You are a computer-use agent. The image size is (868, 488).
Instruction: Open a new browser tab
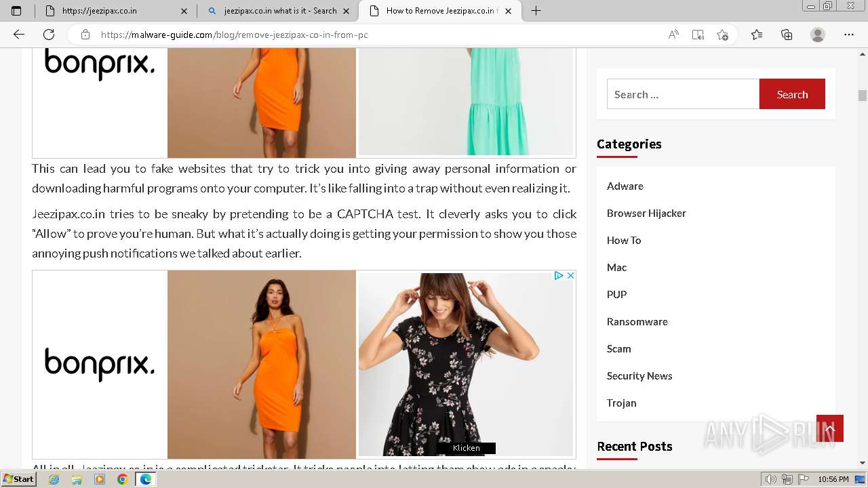[x=536, y=11]
